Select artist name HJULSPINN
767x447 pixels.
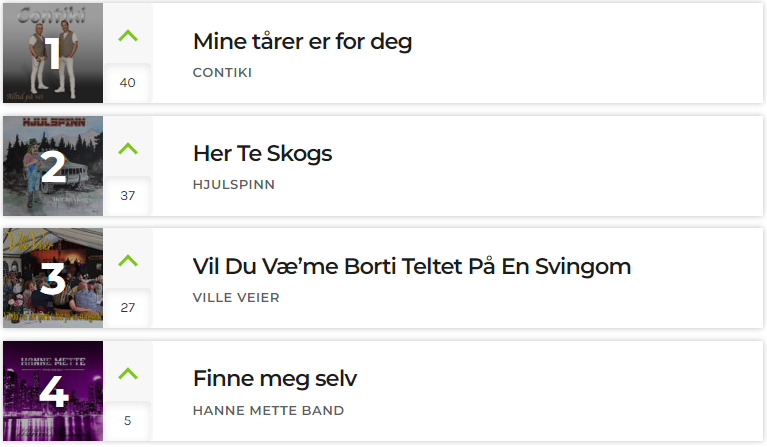pyautogui.click(x=234, y=185)
